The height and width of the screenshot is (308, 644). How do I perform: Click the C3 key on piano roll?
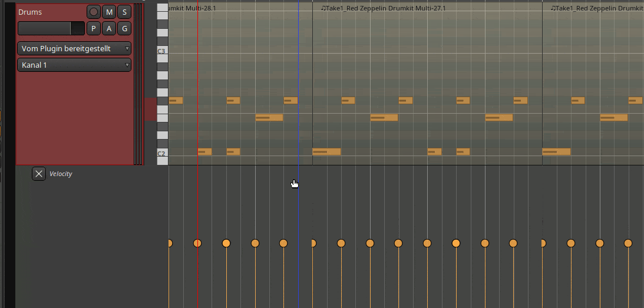pyautogui.click(x=161, y=52)
